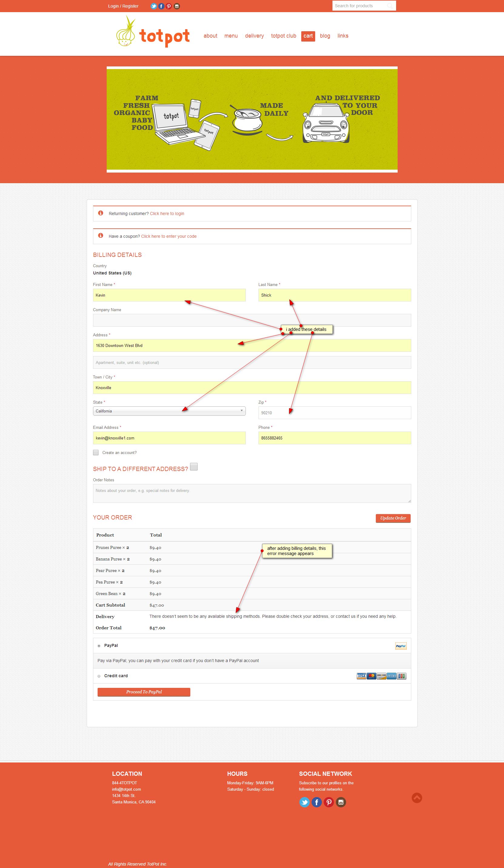504x868 pixels.
Task: Select the PayPal payment option
Action: 99,646
